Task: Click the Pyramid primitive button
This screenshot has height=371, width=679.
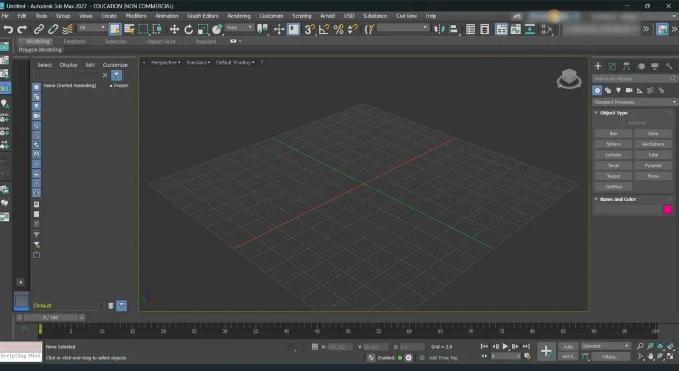Action: coord(653,165)
